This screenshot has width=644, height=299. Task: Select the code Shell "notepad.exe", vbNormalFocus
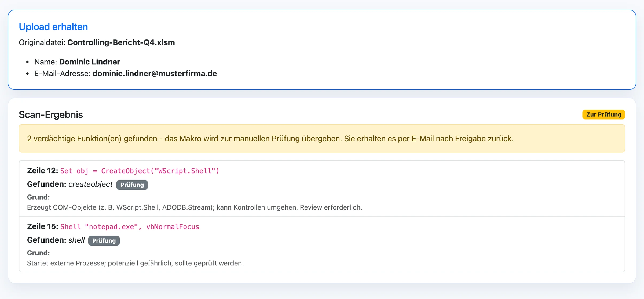pos(130,227)
